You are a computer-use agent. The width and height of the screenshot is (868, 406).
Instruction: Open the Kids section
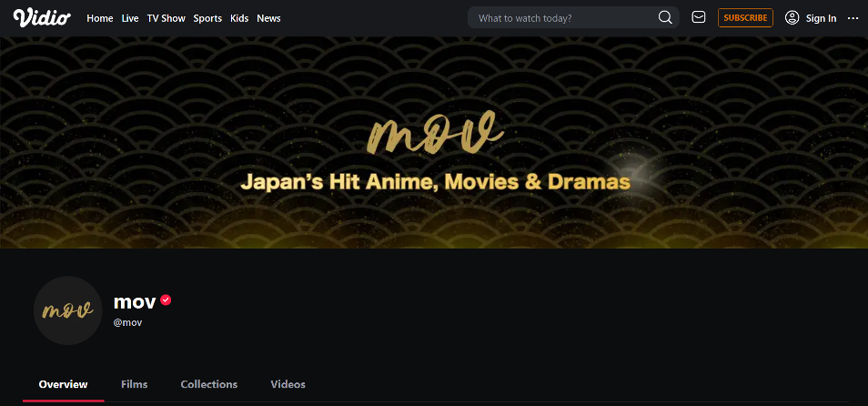click(x=239, y=18)
